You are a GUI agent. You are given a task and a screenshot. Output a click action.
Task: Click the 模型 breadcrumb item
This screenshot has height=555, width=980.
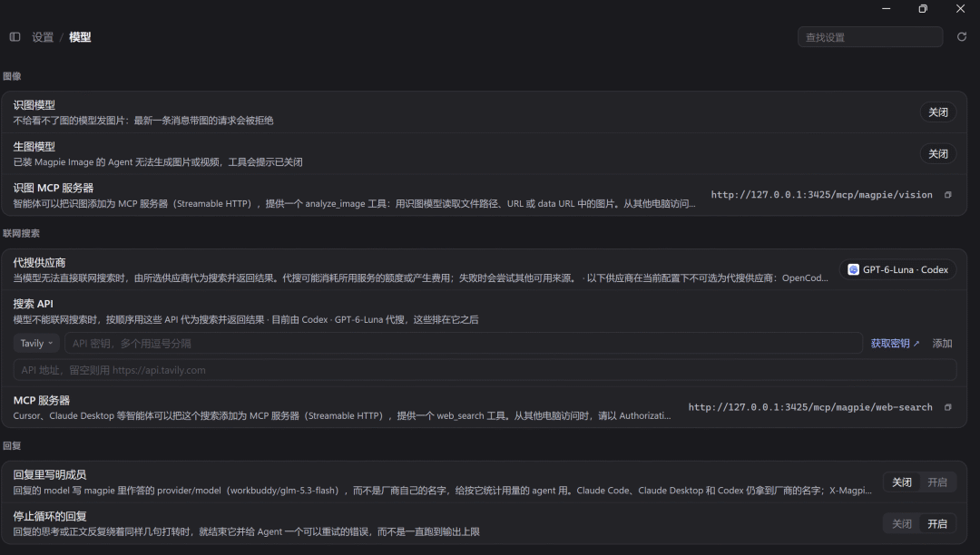[80, 37]
